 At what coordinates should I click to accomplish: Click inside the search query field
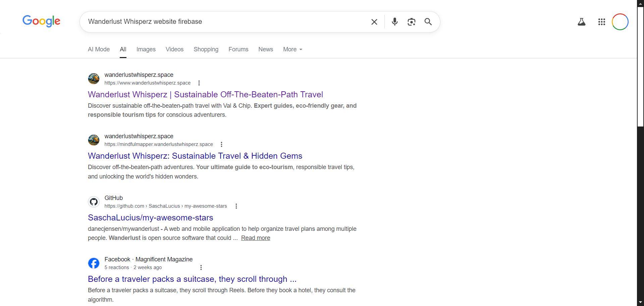(221, 22)
